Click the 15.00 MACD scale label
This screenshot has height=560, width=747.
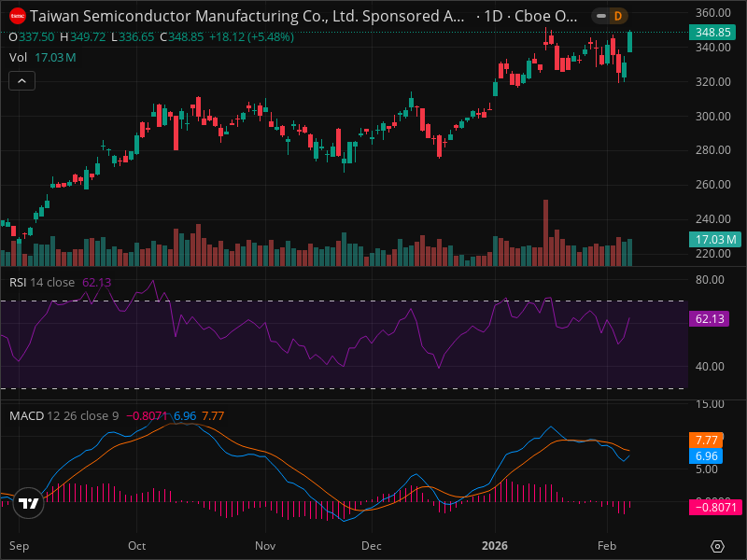pyautogui.click(x=710, y=404)
